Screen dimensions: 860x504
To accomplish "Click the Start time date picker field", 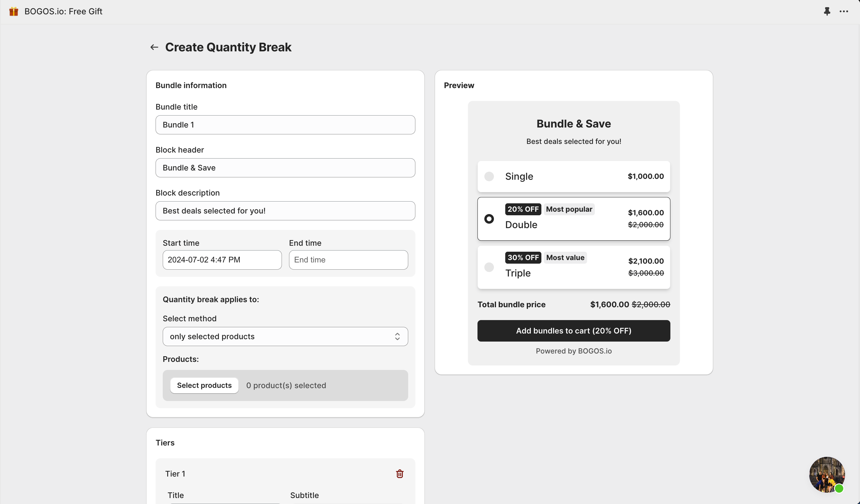I will tap(222, 260).
